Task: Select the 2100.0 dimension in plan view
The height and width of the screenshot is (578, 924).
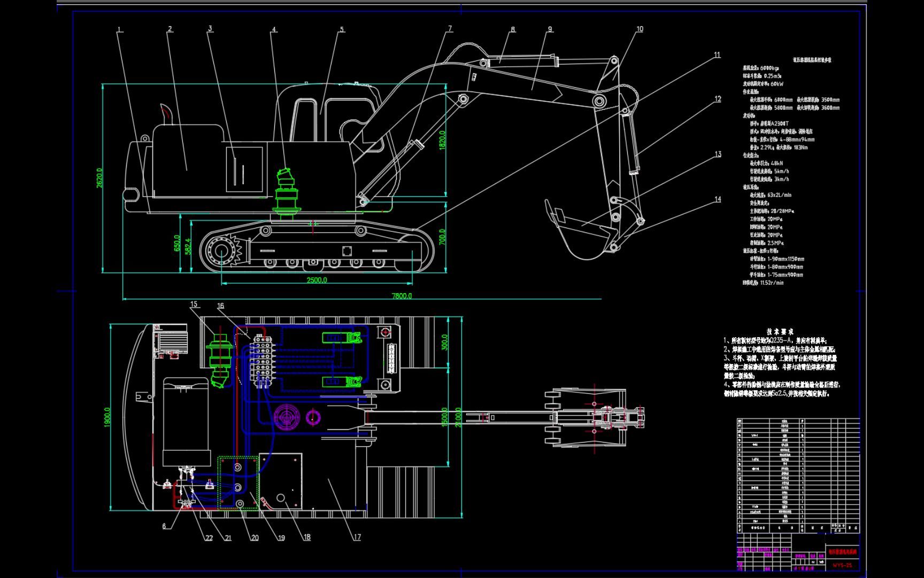Action: pos(457,417)
